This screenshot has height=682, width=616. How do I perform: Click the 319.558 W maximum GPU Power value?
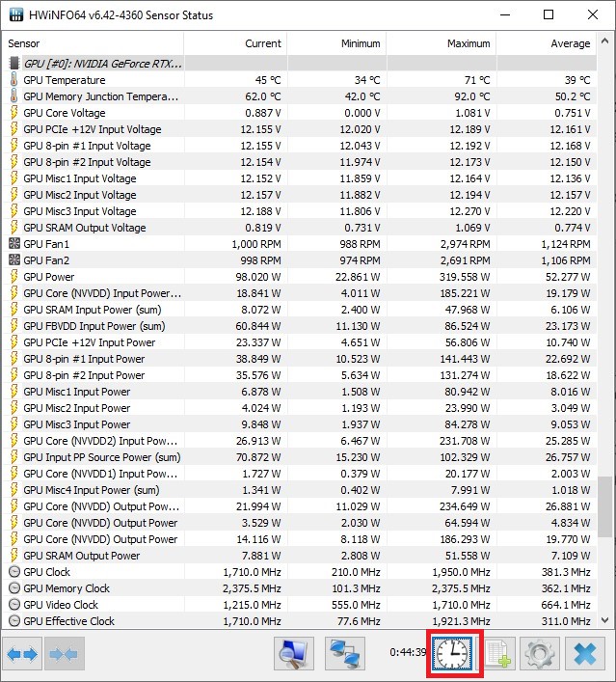tap(465, 277)
